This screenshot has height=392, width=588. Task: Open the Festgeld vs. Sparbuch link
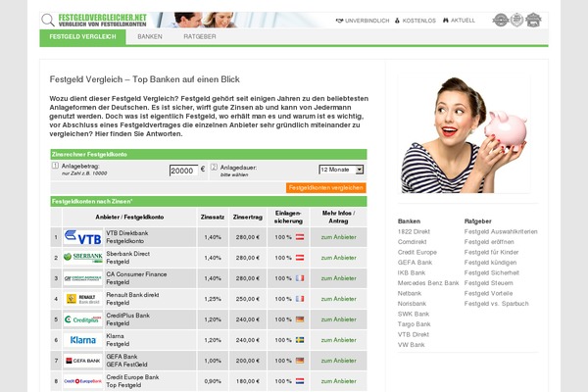tap(496, 304)
